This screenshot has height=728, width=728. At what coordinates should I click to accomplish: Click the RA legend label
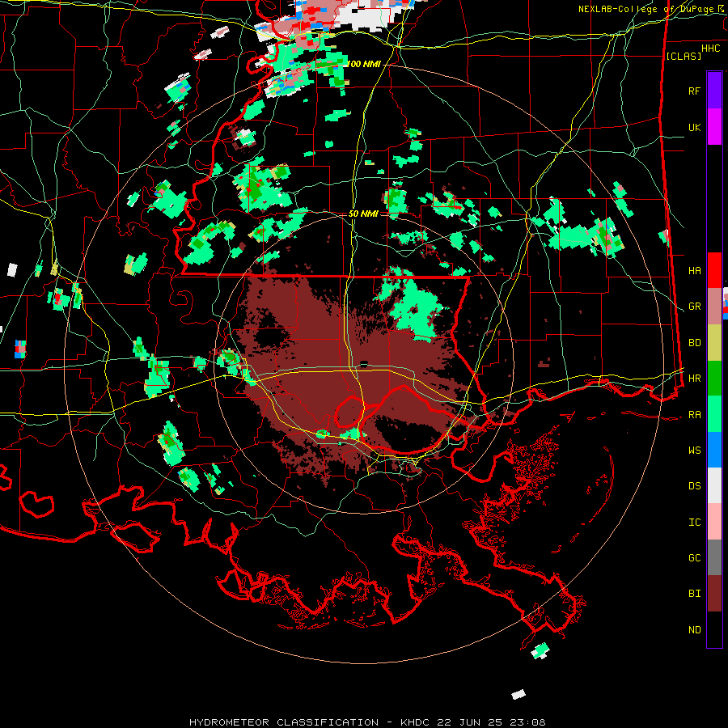[694, 415]
